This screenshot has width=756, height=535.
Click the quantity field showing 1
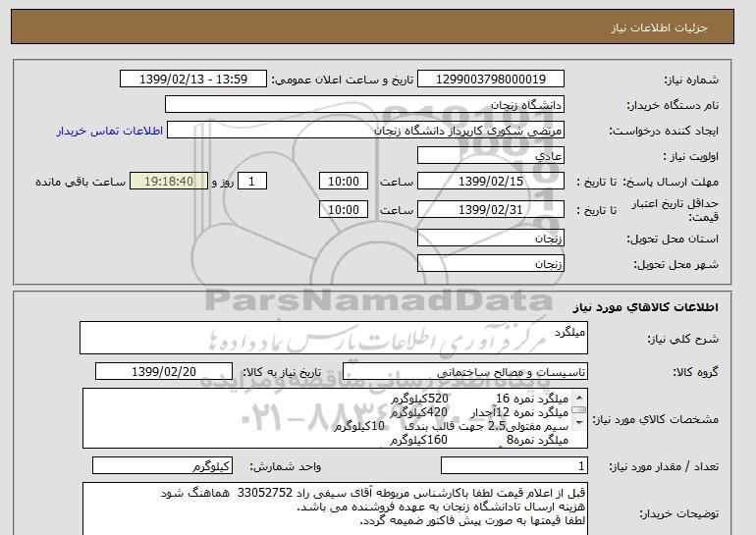513,466
